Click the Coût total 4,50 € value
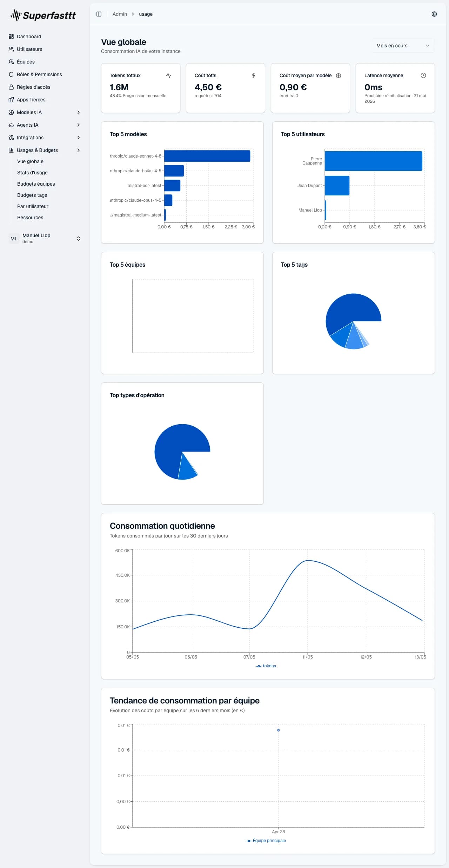 (x=208, y=87)
